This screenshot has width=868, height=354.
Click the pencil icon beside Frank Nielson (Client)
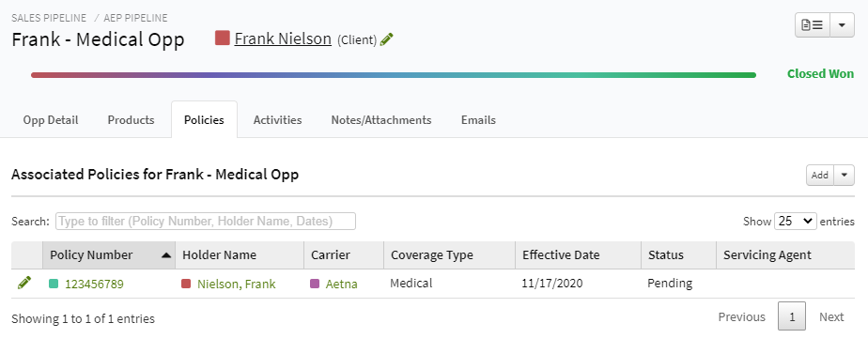coord(387,39)
